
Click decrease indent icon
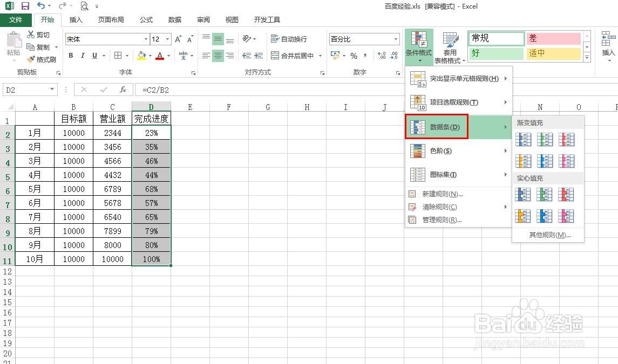[x=247, y=56]
